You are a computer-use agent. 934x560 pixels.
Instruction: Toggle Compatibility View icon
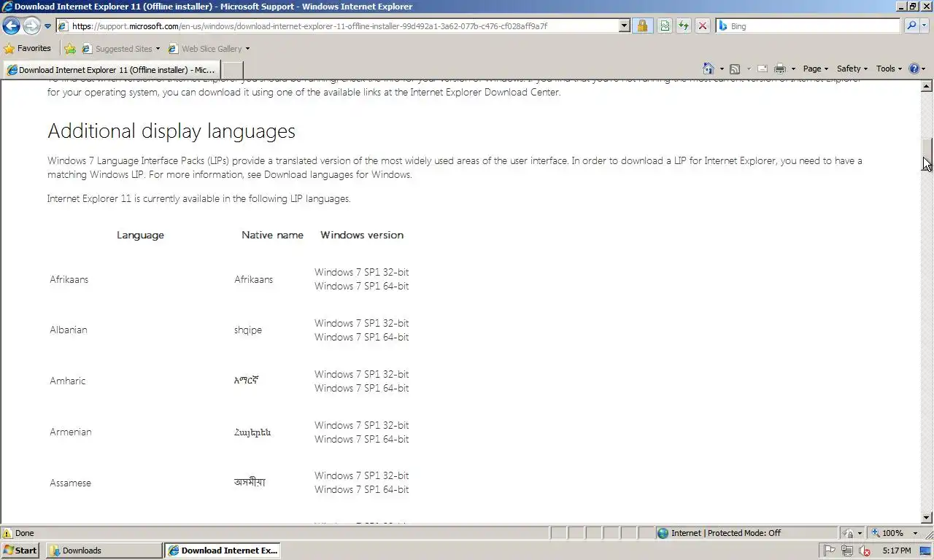pyautogui.click(x=665, y=26)
